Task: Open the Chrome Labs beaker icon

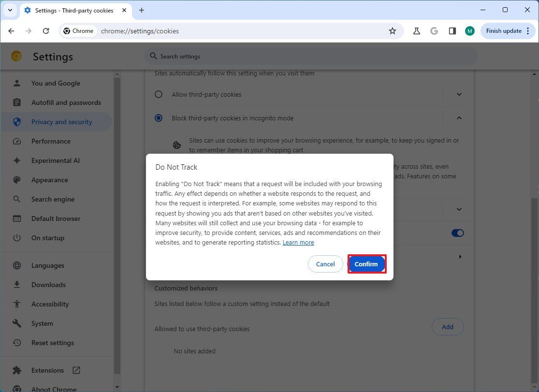Action: 416,30
